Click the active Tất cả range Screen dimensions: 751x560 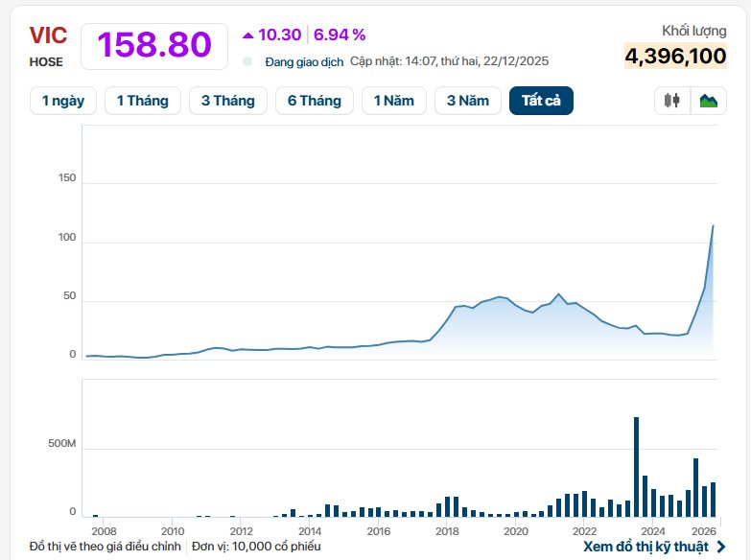[541, 101]
